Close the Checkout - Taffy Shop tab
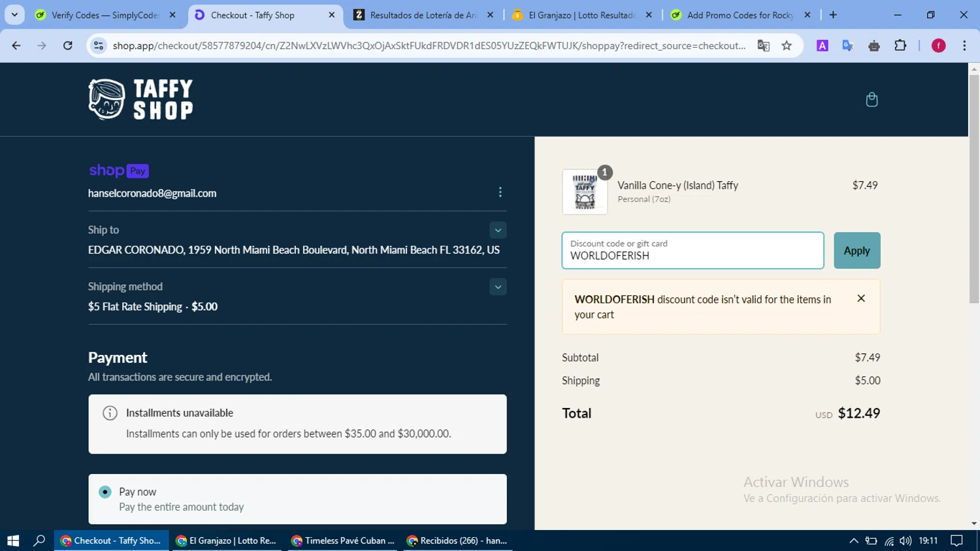The image size is (980, 551). (x=332, y=15)
